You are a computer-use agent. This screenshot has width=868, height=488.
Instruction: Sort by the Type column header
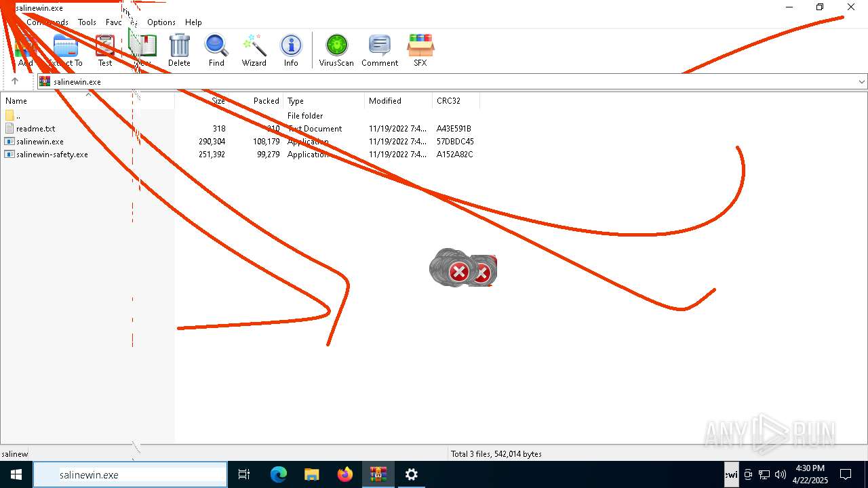coord(324,101)
